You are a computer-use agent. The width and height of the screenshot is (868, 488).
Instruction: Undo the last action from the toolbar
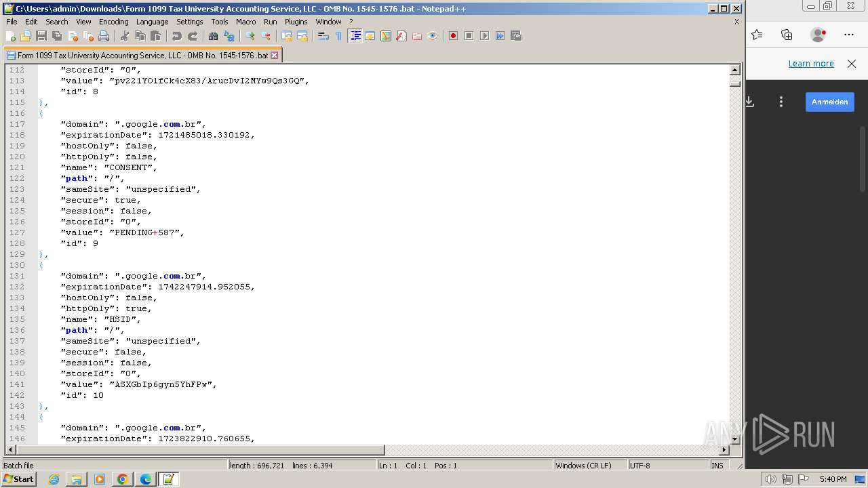coord(177,36)
